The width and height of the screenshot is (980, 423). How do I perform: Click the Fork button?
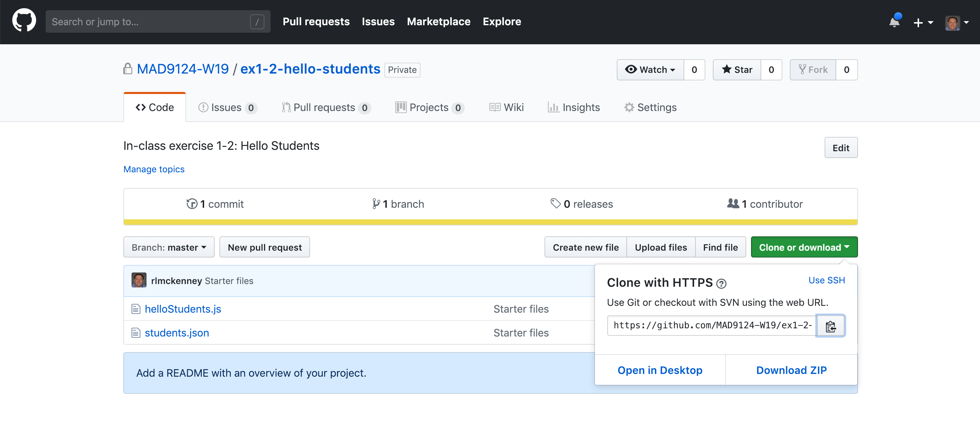pos(813,69)
